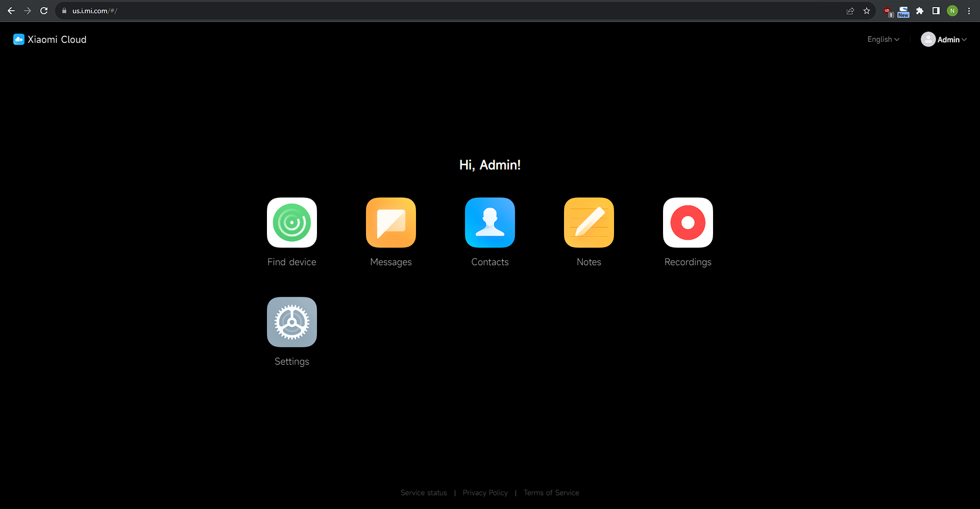980x509 pixels.
Task: Reload the page
Action: coord(44,11)
